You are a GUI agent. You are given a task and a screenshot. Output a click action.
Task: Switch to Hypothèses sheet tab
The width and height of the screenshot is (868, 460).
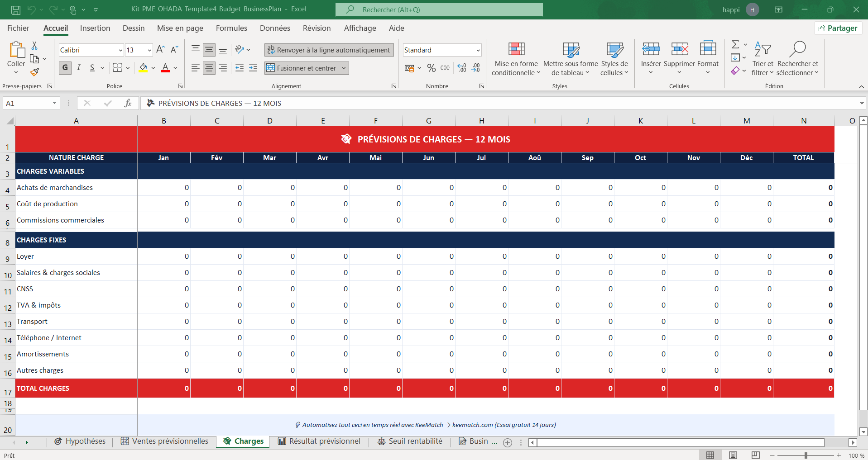click(x=80, y=441)
